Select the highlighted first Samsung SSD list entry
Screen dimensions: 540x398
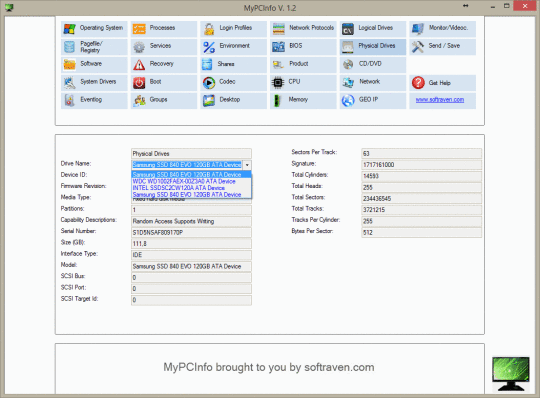click(x=191, y=175)
